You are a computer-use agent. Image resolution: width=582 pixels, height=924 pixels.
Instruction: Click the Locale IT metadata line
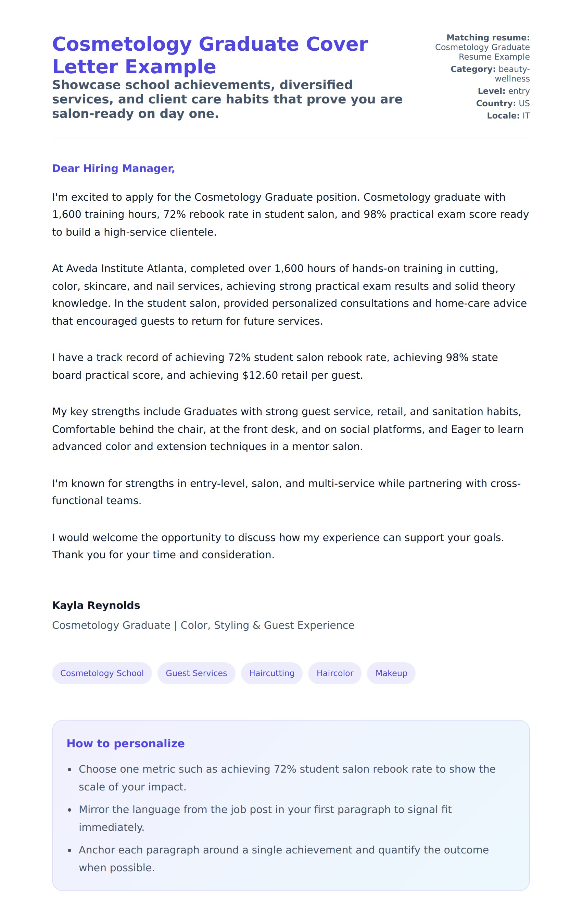(x=508, y=115)
